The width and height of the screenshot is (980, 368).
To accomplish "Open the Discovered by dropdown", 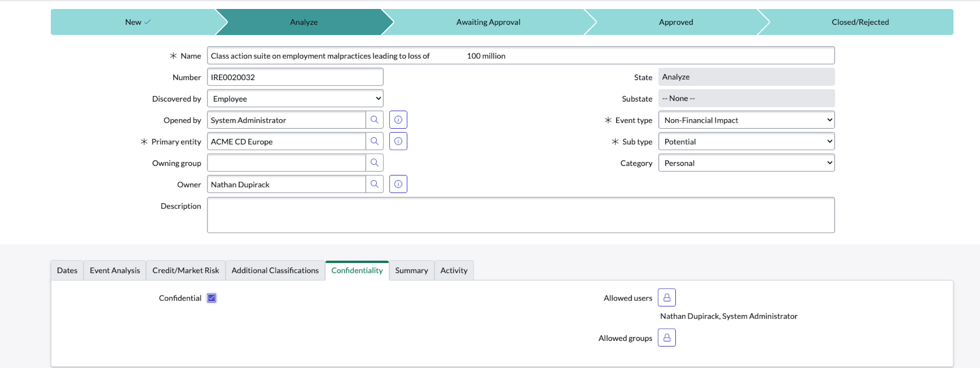I will click(x=295, y=98).
